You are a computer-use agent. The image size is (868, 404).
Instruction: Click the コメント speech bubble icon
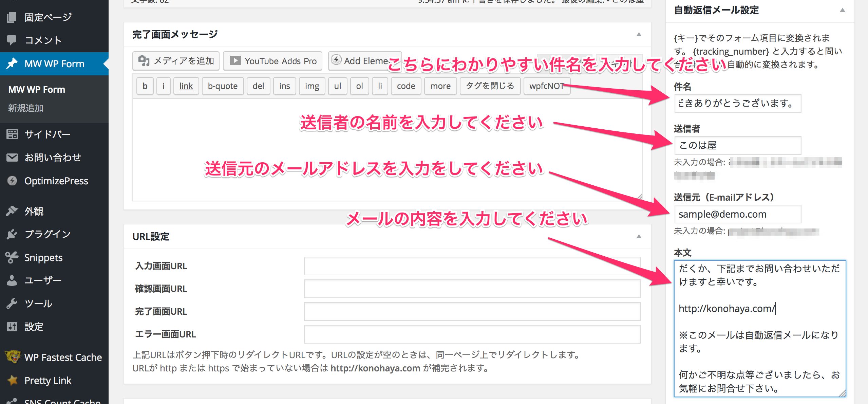point(12,40)
